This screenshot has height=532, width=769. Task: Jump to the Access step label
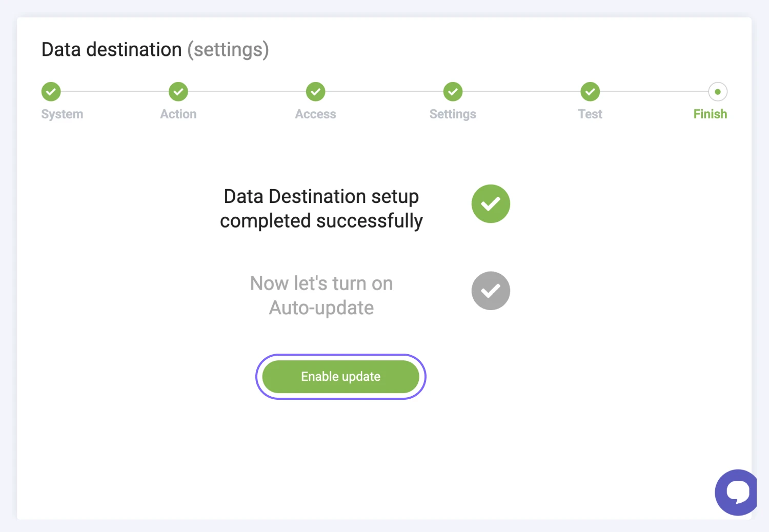(x=315, y=114)
